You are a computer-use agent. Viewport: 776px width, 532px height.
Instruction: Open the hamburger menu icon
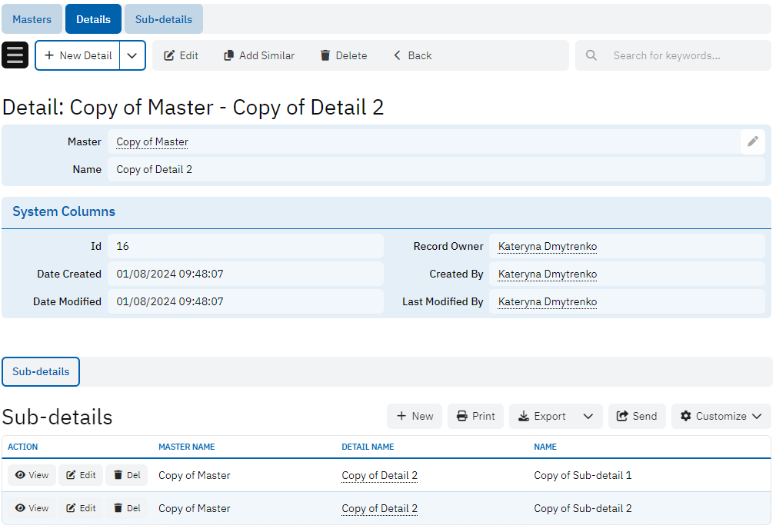tap(15, 55)
